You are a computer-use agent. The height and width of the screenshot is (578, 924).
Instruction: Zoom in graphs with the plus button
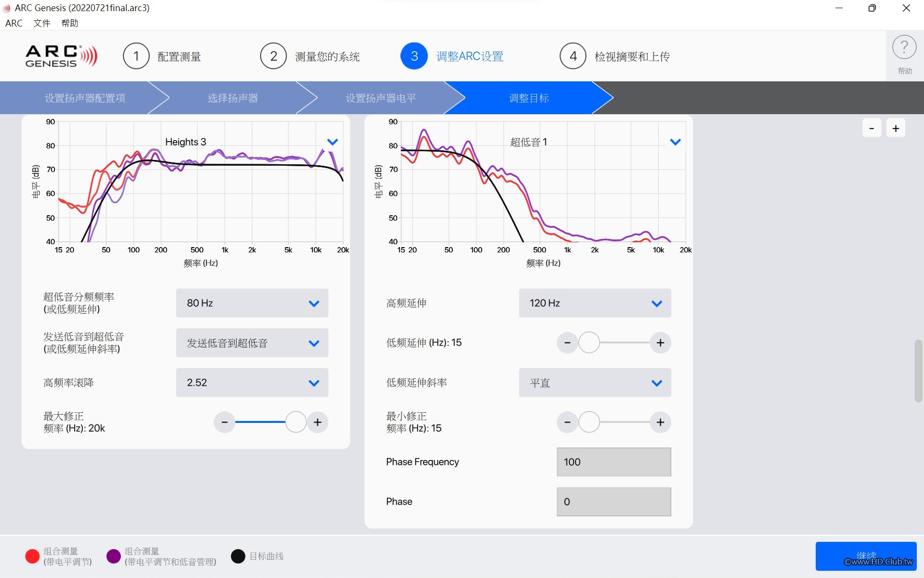tap(896, 128)
